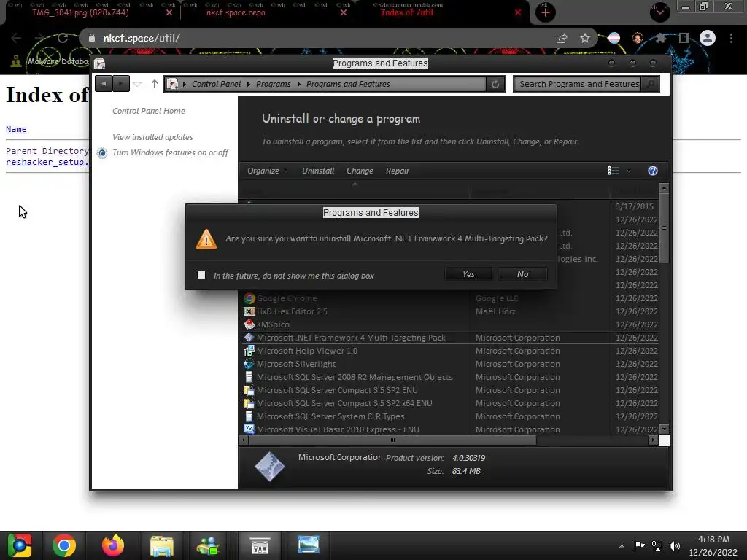This screenshot has height=560, width=747.
Task: Click the horizontal scrollbar thumb of program list
Action: pos(392,440)
